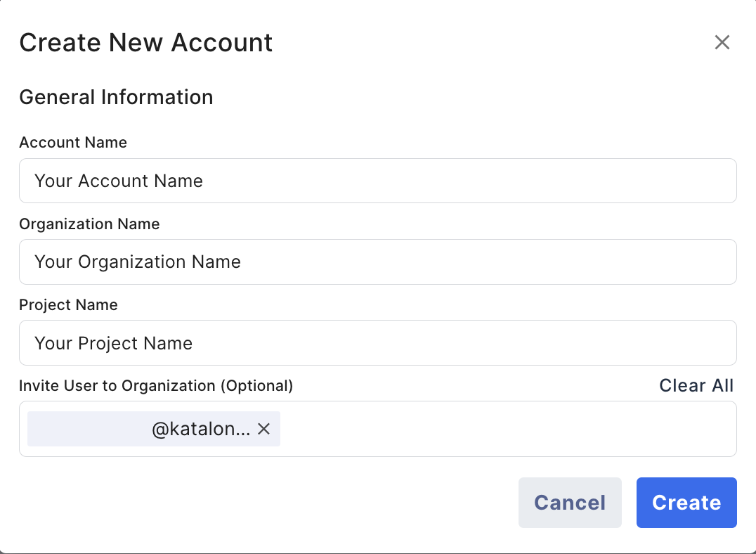
Task: Click empty area right of the email chip
Action: point(506,429)
